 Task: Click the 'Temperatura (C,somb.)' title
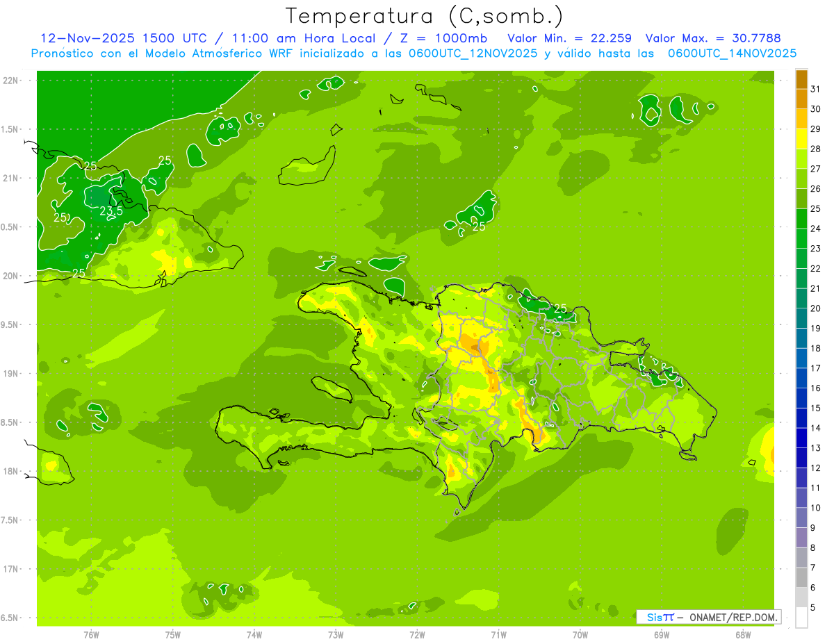point(424,15)
